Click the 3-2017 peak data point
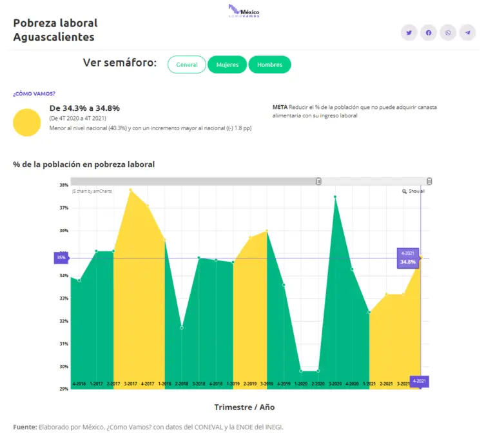Viewport: 495px width, 448px height. click(130, 190)
